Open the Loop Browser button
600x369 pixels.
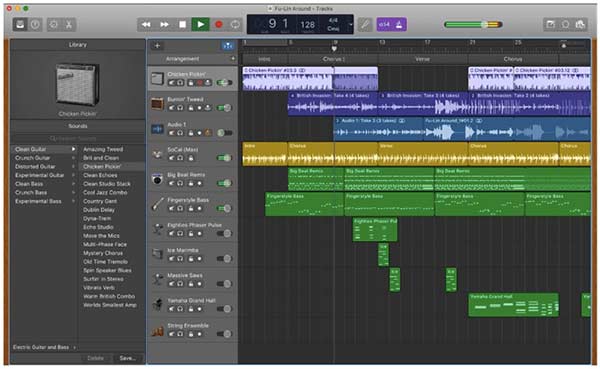tap(566, 24)
